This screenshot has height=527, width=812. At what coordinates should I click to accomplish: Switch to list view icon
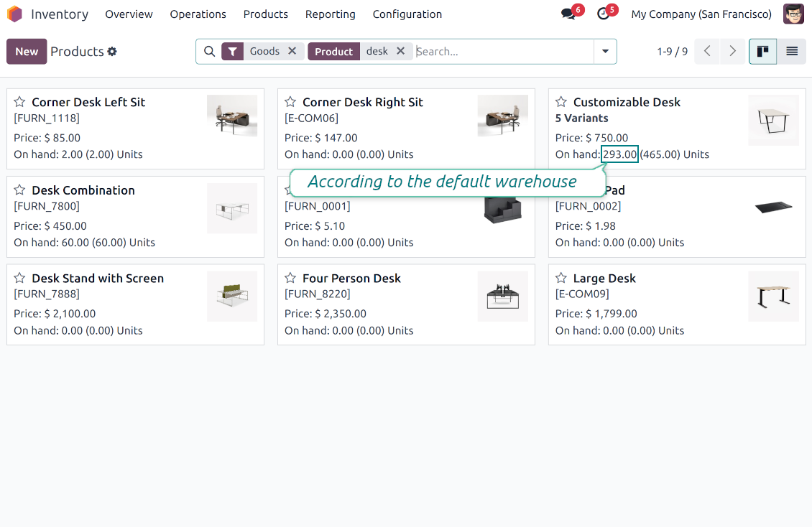click(792, 52)
